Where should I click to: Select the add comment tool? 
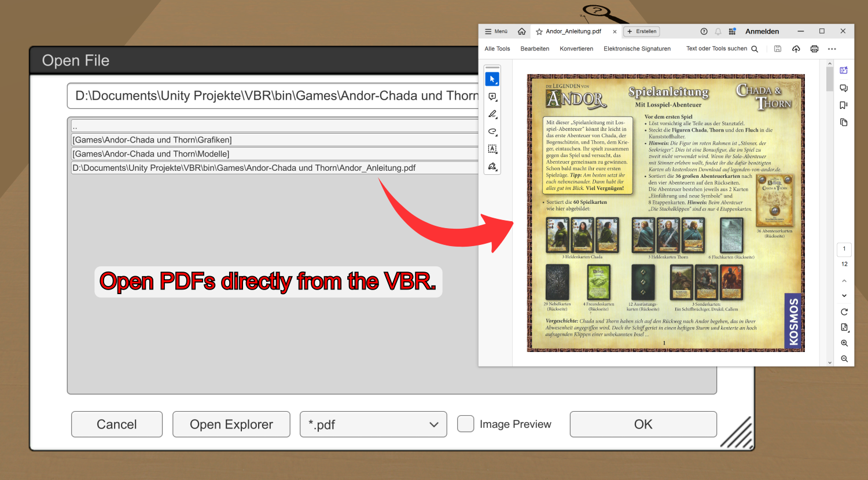coord(492,97)
